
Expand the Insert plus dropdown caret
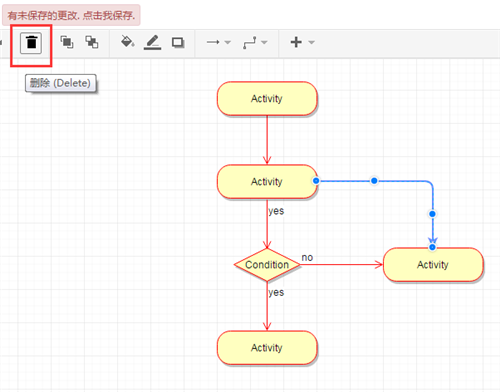pyautogui.click(x=311, y=42)
